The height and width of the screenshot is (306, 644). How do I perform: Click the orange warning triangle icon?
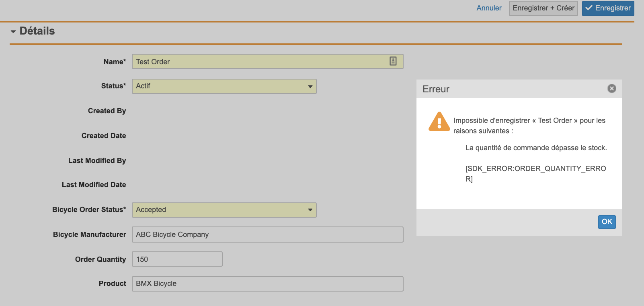click(439, 122)
